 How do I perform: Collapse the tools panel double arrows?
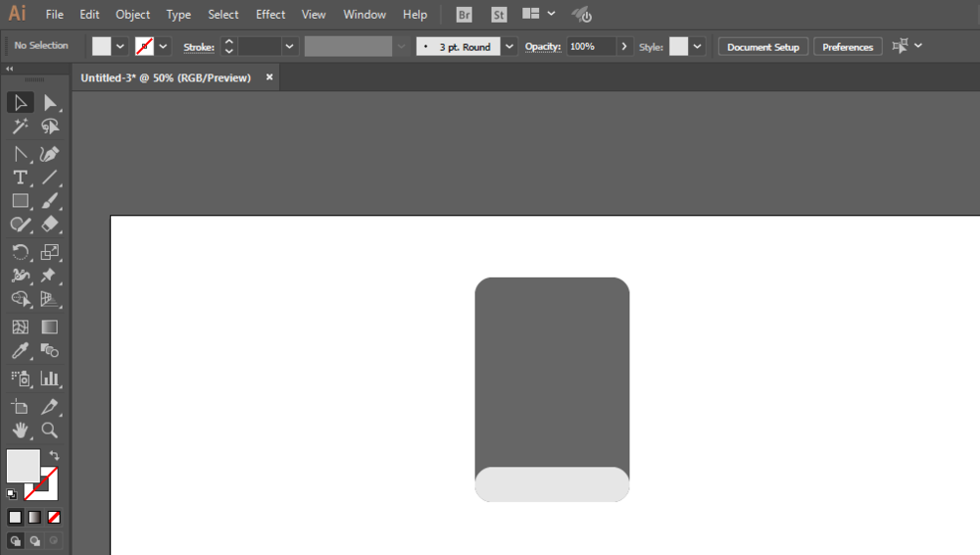(x=10, y=69)
